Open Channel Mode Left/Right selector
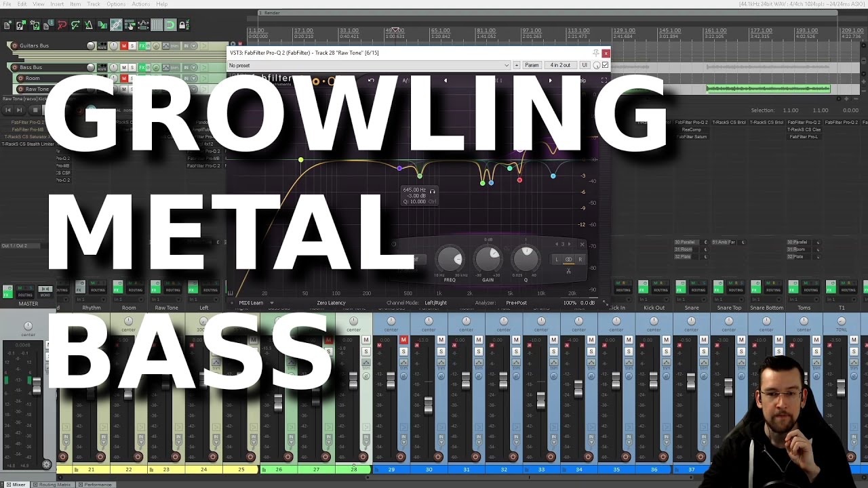Viewport: 868px width, 488px height. 435,303
